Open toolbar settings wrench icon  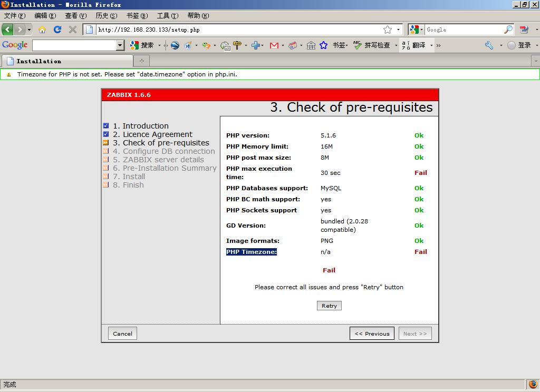coord(489,45)
